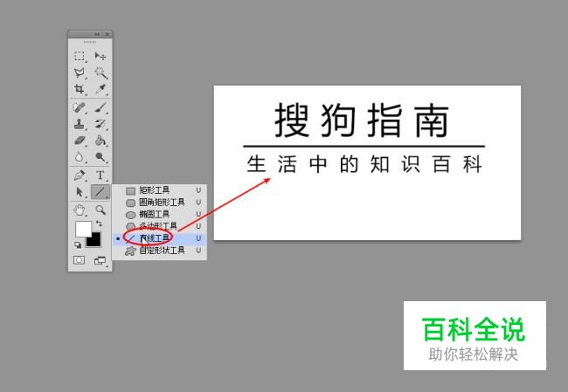Screen dimensions: 568x392
Task: Select the Eraser tool
Action: (x=80, y=141)
